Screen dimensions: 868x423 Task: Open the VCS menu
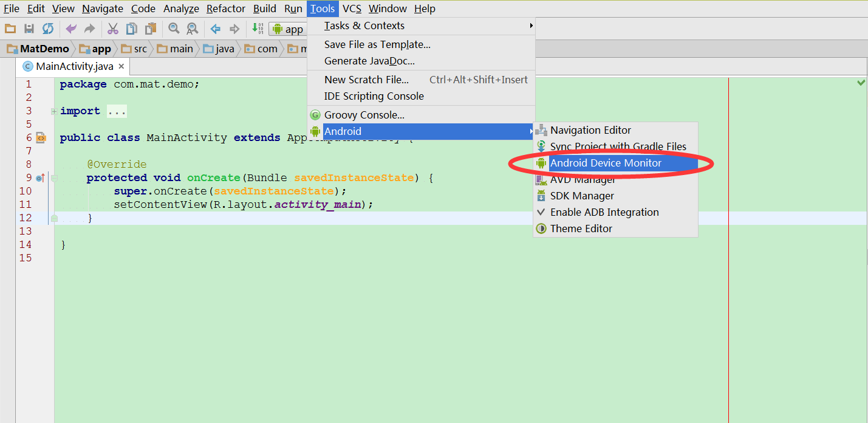[x=352, y=9]
